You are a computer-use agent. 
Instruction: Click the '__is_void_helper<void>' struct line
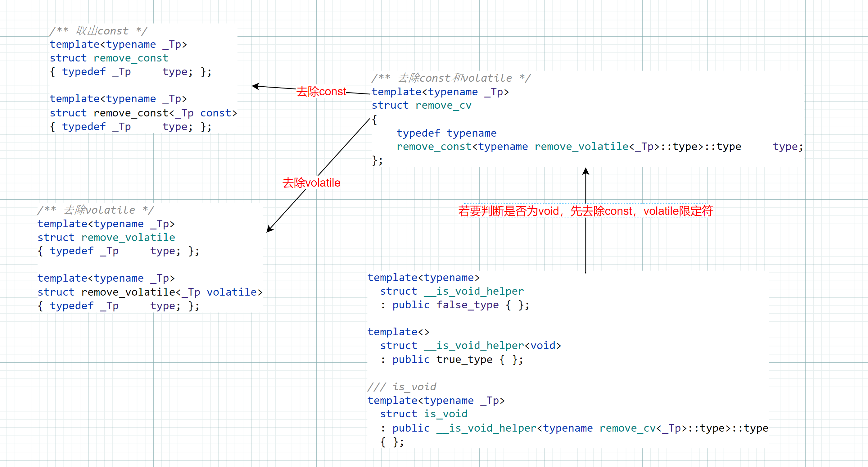[470, 345]
